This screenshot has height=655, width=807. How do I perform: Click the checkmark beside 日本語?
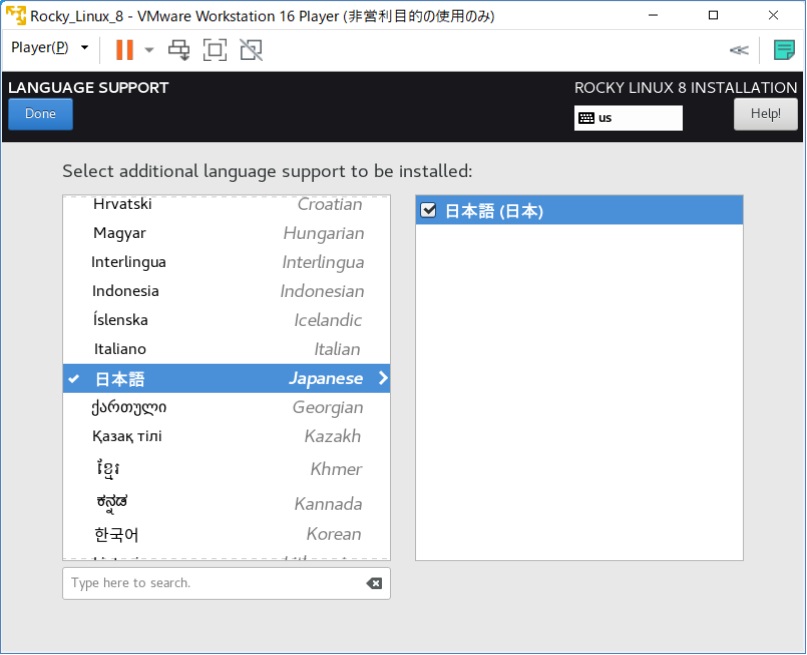[x=75, y=379]
